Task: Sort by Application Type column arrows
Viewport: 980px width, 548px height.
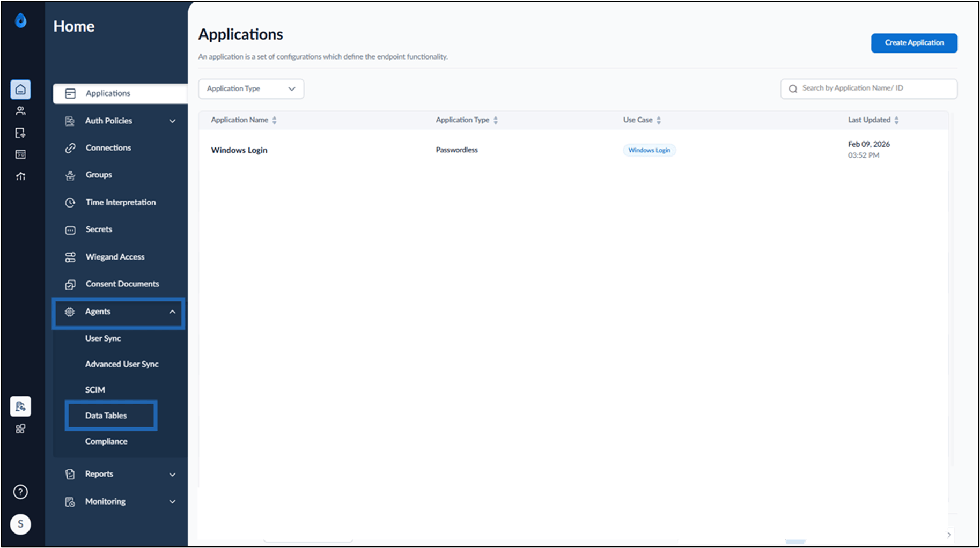Action: click(x=496, y=120)
